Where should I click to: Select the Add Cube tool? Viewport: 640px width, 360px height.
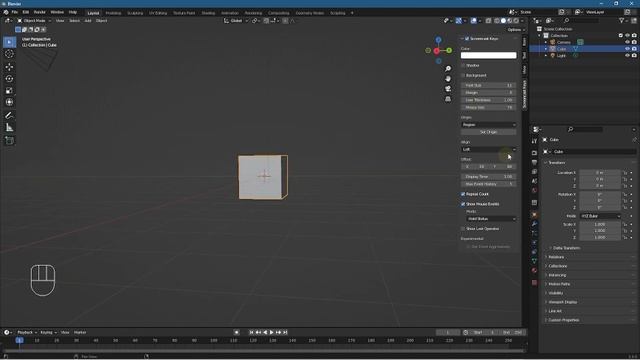click(9, 141)
